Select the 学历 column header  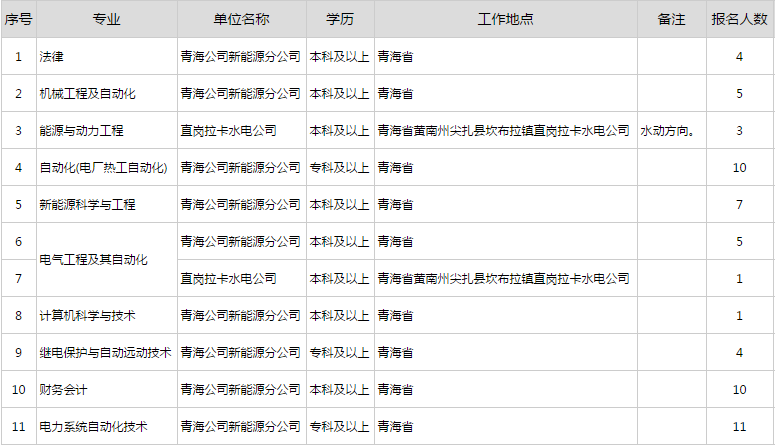click(x=339, y=20)
